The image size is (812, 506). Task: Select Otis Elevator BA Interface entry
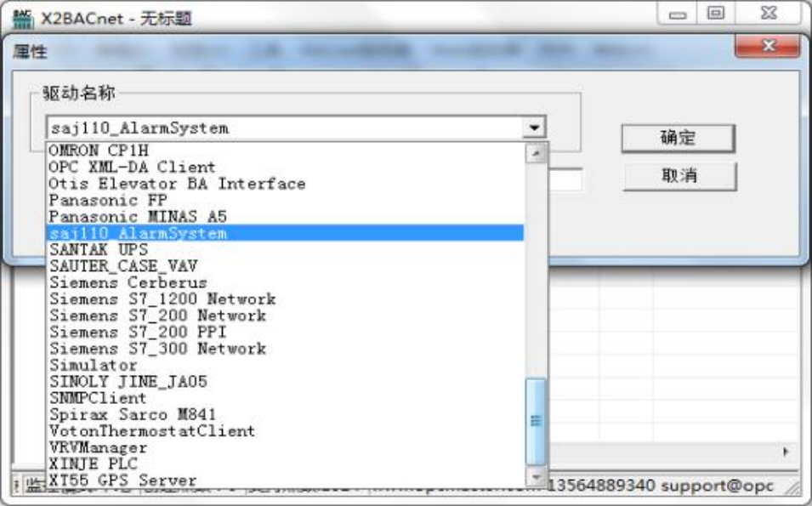click(286, 184)
